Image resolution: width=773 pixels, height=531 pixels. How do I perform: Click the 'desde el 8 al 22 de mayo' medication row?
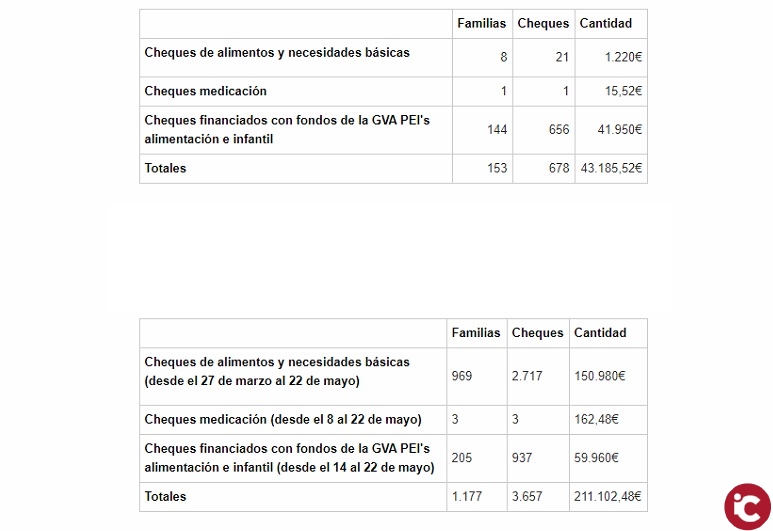click(283, 419)
